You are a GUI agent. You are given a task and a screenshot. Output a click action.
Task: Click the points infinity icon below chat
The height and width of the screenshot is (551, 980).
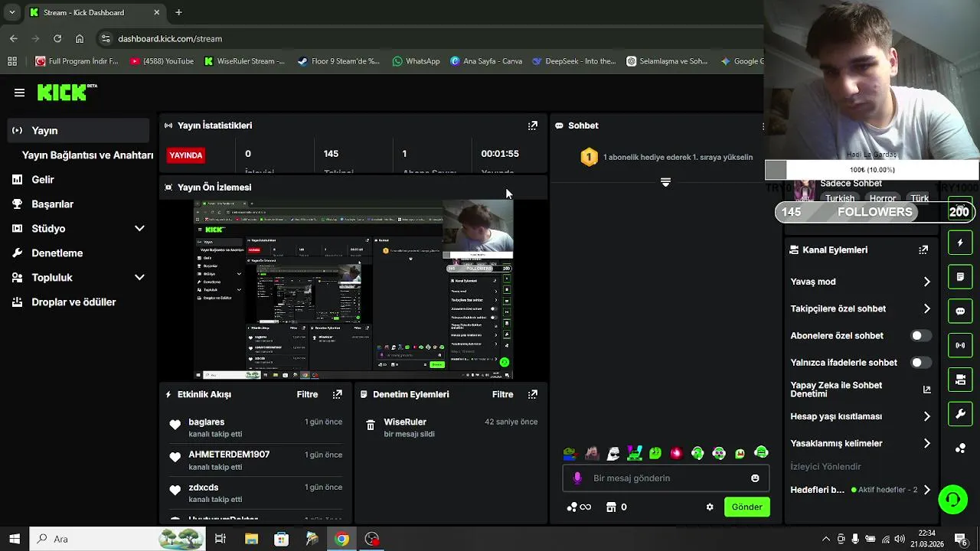[579, 507]
